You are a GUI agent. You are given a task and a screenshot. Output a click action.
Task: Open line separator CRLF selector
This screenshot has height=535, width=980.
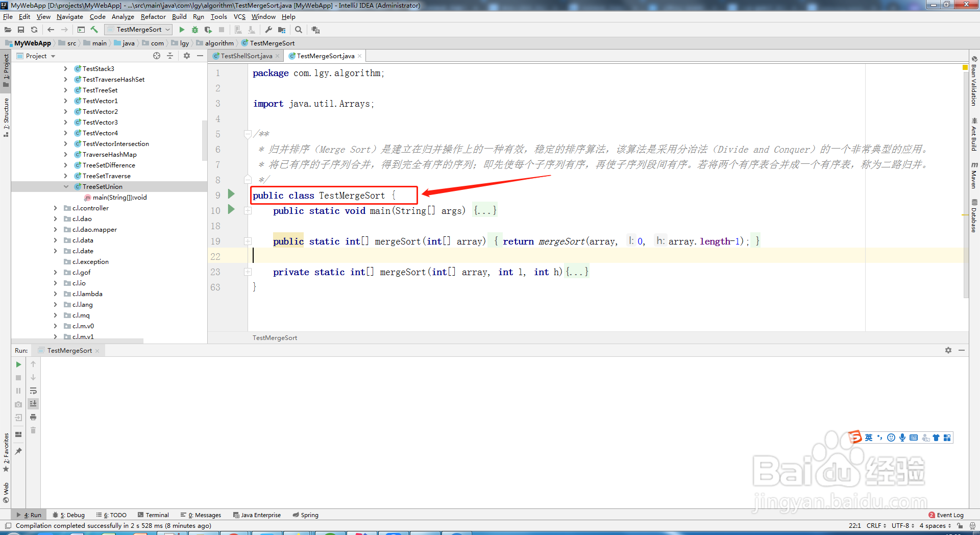(876, 526)
